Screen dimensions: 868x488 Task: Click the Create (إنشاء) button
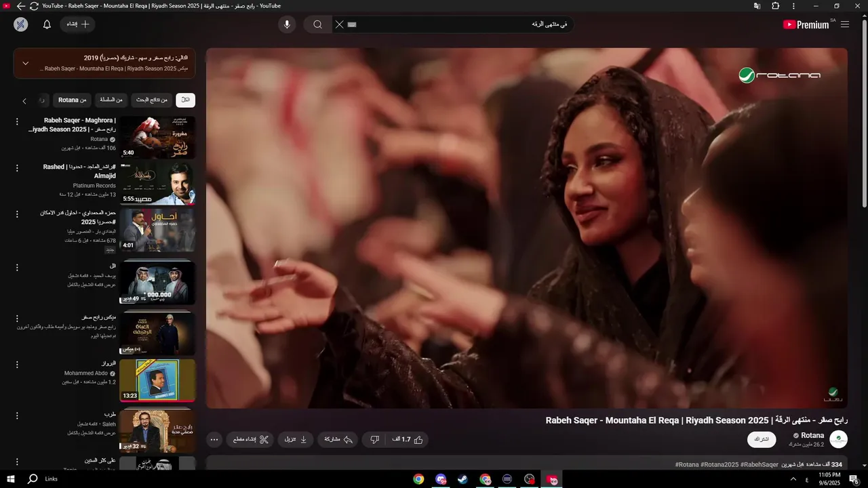[x=78, y=24]
